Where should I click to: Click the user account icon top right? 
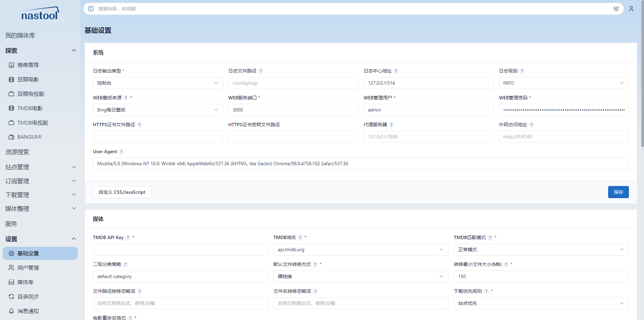(x=631, y=9)
